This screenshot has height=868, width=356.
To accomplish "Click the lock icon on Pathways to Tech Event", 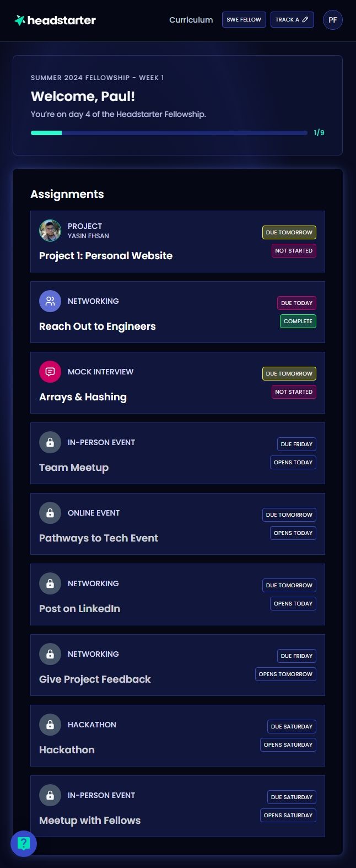I will (x=50, y=513).
